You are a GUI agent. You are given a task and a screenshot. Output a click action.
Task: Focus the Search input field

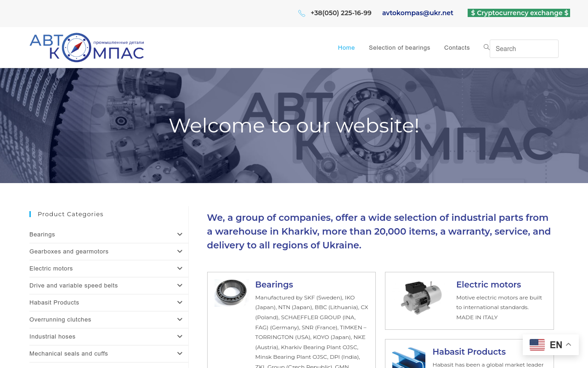click(524, 49)
